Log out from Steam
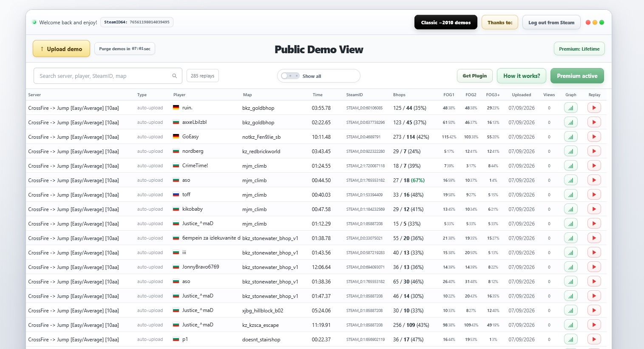Viewport: 644px width, 349px height. pos(551,22)
